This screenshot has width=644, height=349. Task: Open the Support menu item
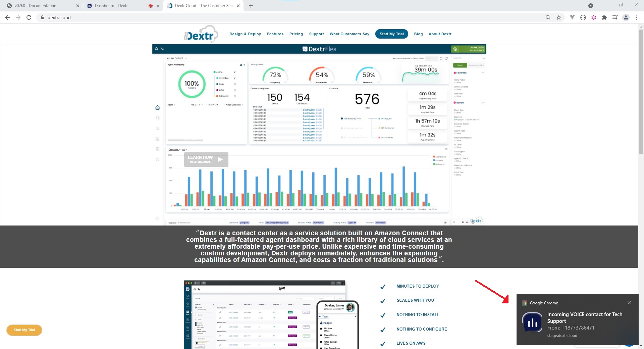pyautogui.click(x=316, y=34)
